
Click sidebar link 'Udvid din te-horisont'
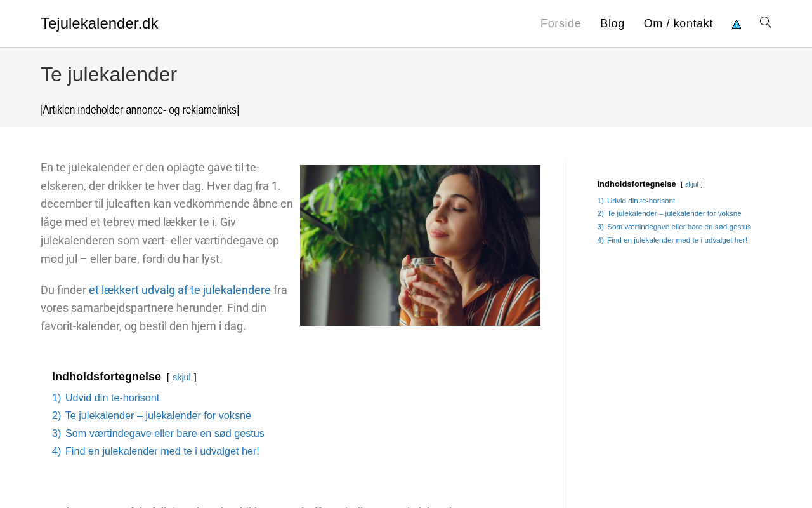point(641,201)
